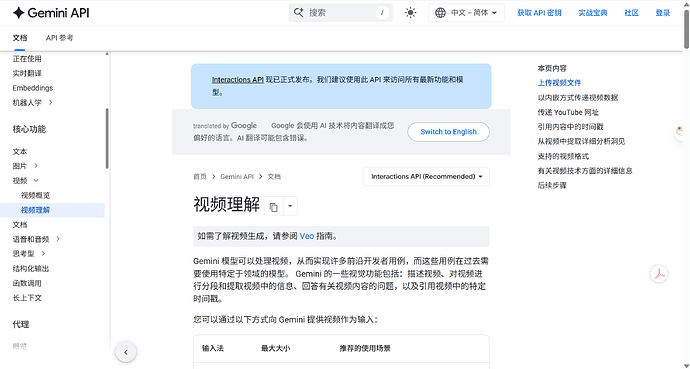Jump to 有关视频技术方面的详细信息 section
The width and height of the screenshot is (690, 369).
pos(585,171)
